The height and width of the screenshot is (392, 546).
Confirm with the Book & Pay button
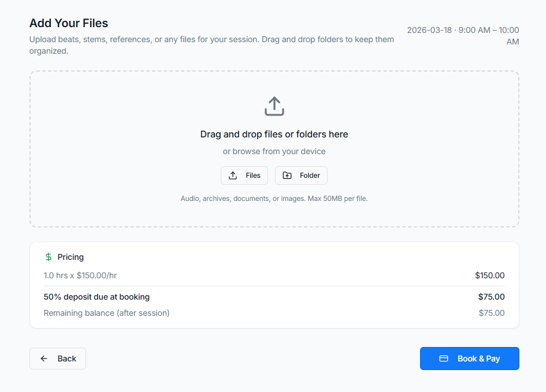(x=469, y=359)
